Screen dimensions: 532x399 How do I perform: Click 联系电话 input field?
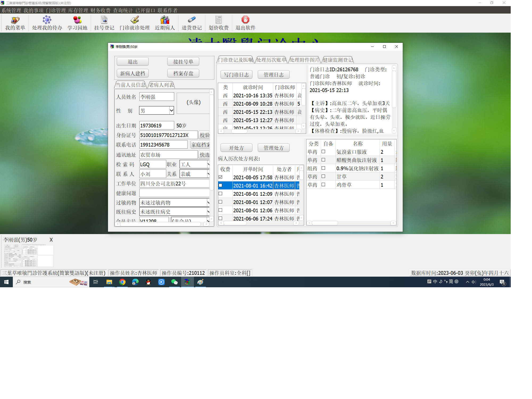coord(163,145)
